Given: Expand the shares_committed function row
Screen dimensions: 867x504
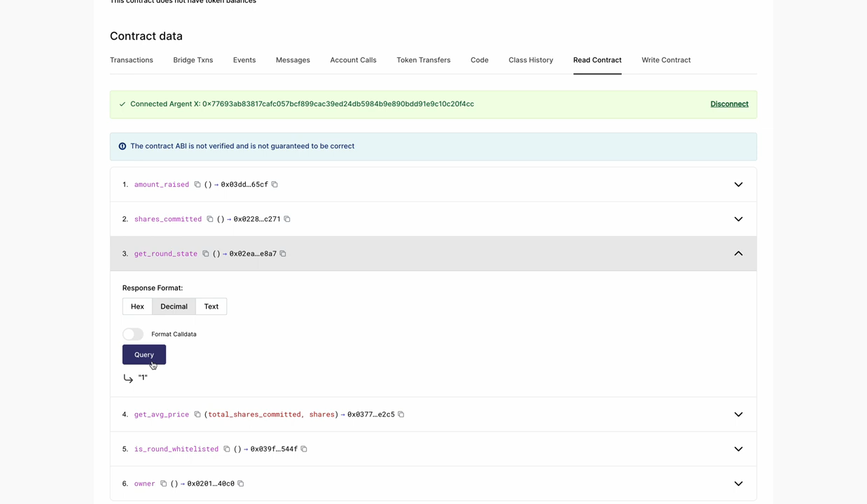Looking at the screenshot, I should click(738, 219).
